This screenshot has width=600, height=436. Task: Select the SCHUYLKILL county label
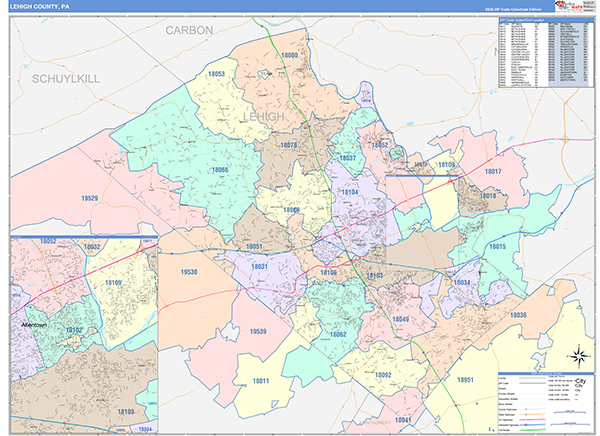[65, 79]
